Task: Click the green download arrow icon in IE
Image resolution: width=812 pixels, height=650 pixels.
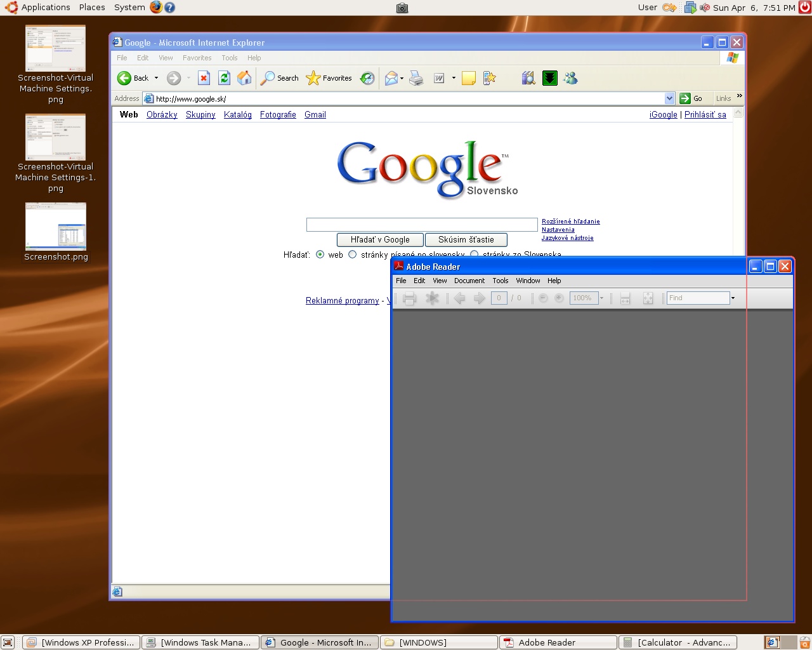Action: [549, 78]
